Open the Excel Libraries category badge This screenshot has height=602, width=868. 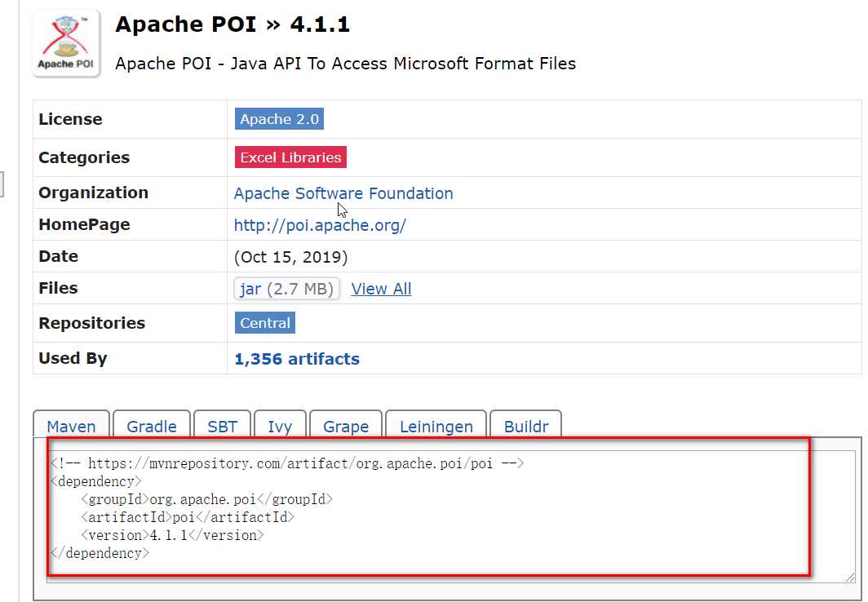290,157
